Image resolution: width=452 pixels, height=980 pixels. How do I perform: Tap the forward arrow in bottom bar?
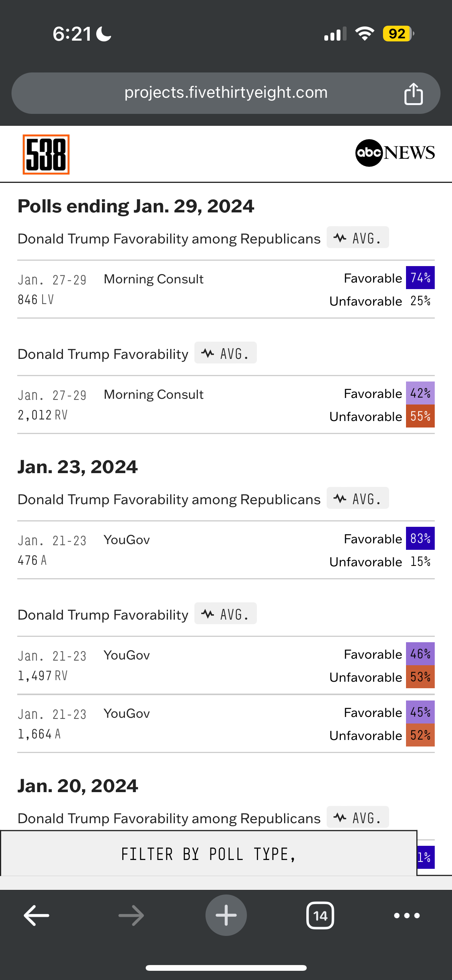point(131,916)
